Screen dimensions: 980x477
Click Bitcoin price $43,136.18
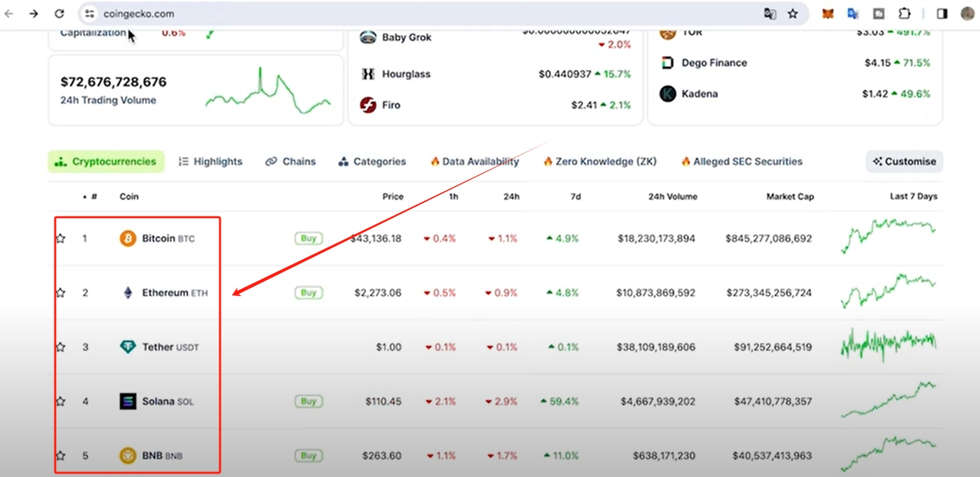coord(376,238)
